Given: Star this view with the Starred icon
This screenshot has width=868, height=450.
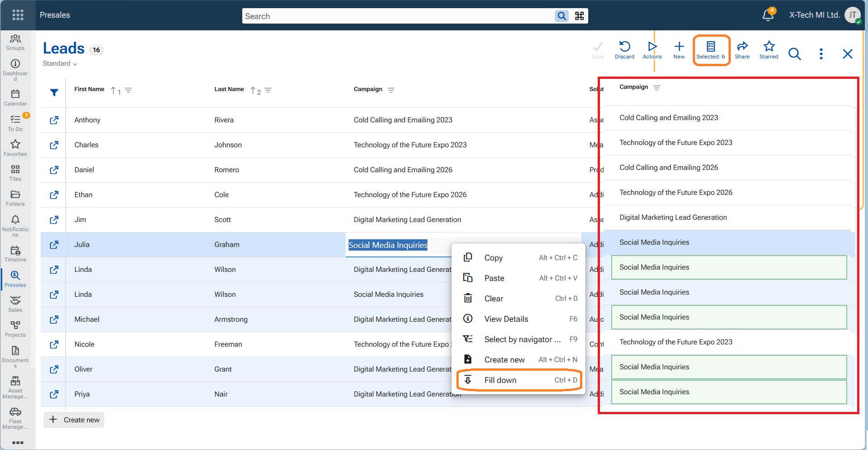Looking at the screenshot, I should click(x=768, y=50).
